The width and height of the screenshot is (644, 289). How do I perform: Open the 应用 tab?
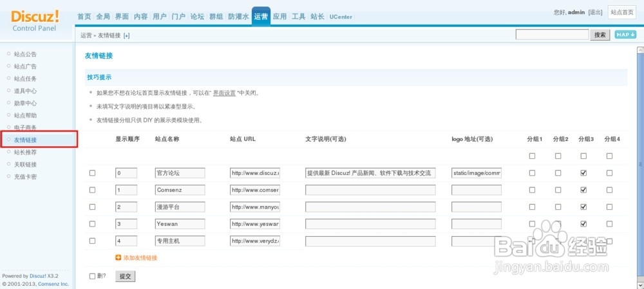coord(280,17)
